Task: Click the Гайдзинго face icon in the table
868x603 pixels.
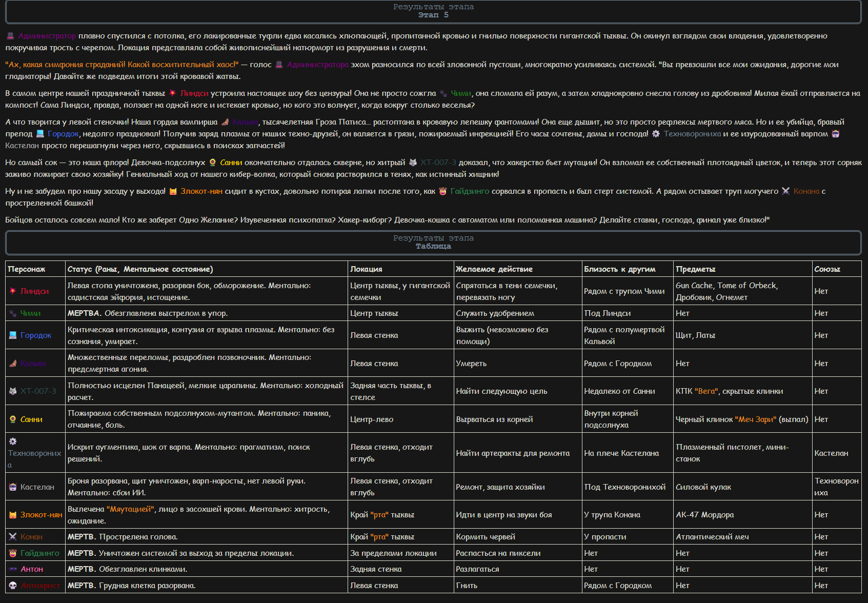Action: click(x=13, y=553)
